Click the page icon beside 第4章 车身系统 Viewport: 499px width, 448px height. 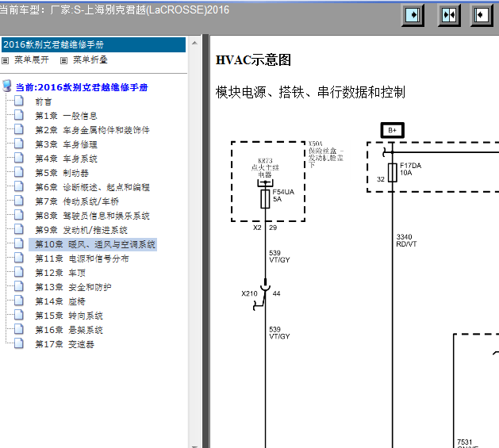[x=19, y=158]
